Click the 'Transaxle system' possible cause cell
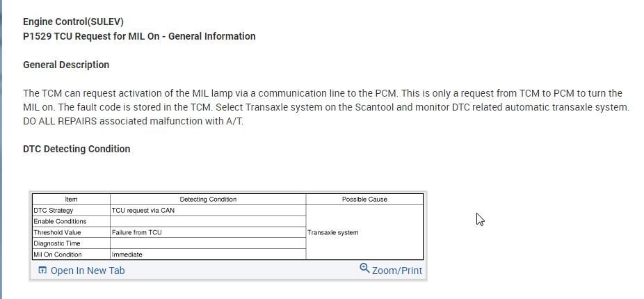The image size is (644, 299). tap(333, 232)
